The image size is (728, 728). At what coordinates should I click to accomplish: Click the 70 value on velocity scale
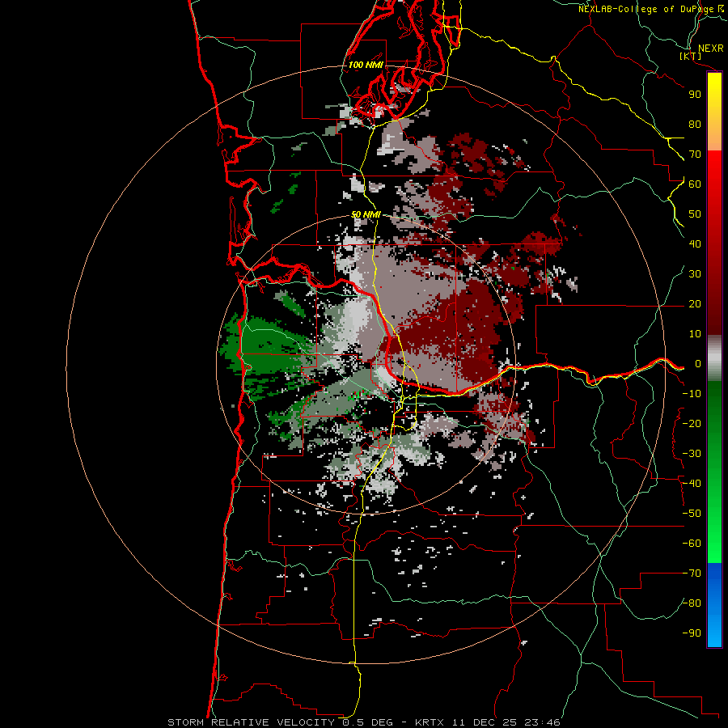695,154
